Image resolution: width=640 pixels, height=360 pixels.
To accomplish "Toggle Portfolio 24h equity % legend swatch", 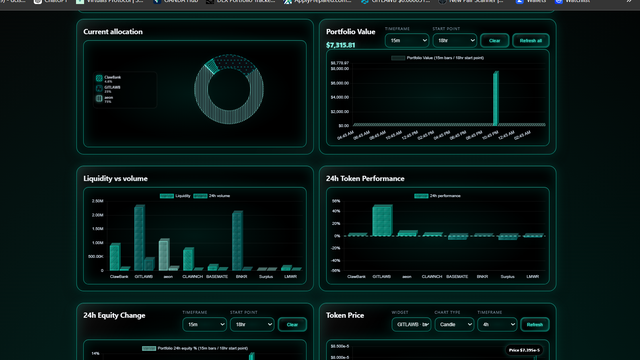I will point(149,349).
